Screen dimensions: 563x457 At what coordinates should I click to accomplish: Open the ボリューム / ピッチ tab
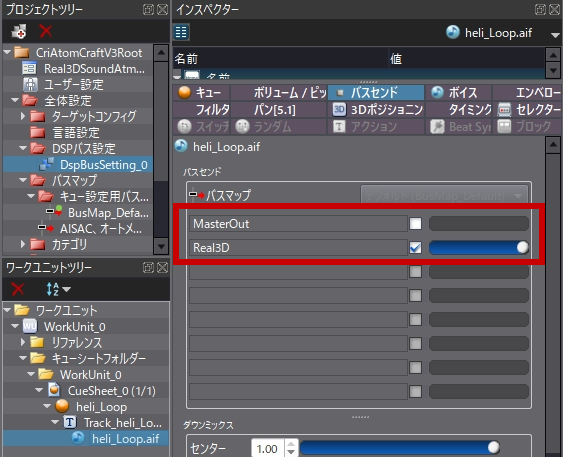point(279,93)
